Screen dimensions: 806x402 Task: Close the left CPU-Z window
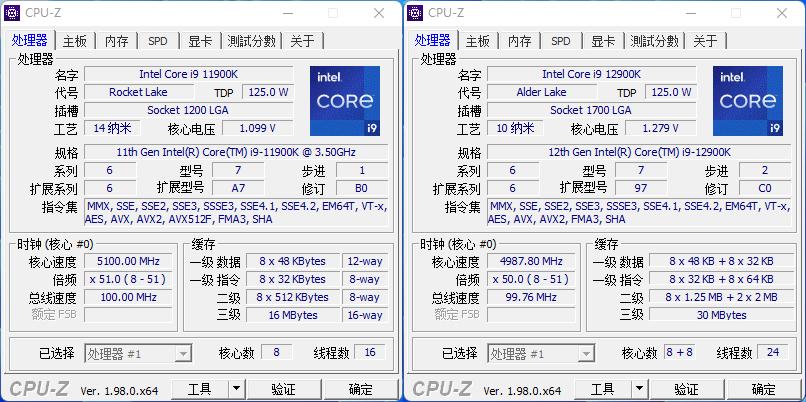point(379,13)
